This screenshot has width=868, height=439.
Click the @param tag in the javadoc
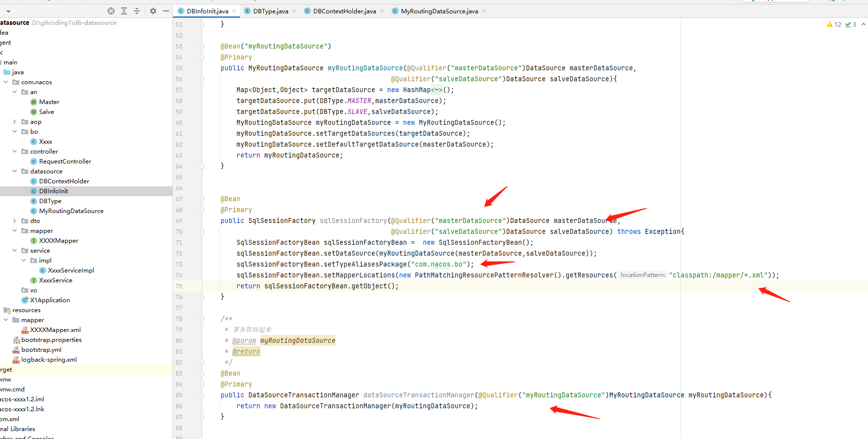coord(244,340)
